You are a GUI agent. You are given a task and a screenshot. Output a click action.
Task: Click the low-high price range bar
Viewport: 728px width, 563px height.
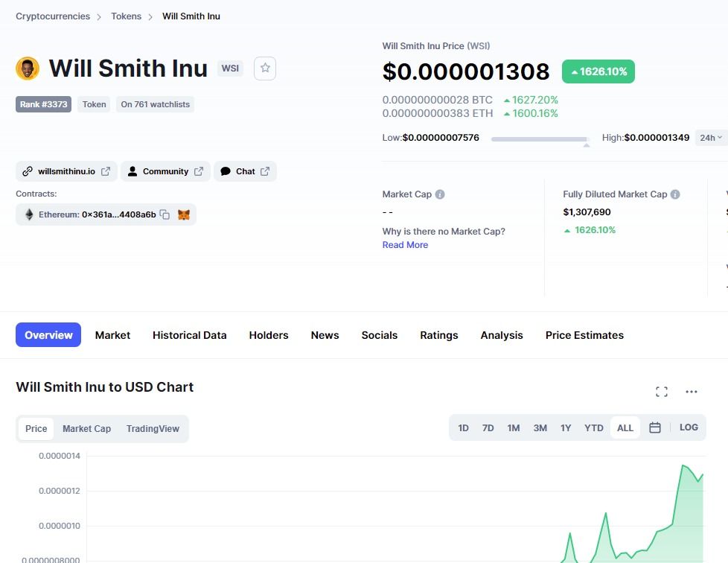540,139
